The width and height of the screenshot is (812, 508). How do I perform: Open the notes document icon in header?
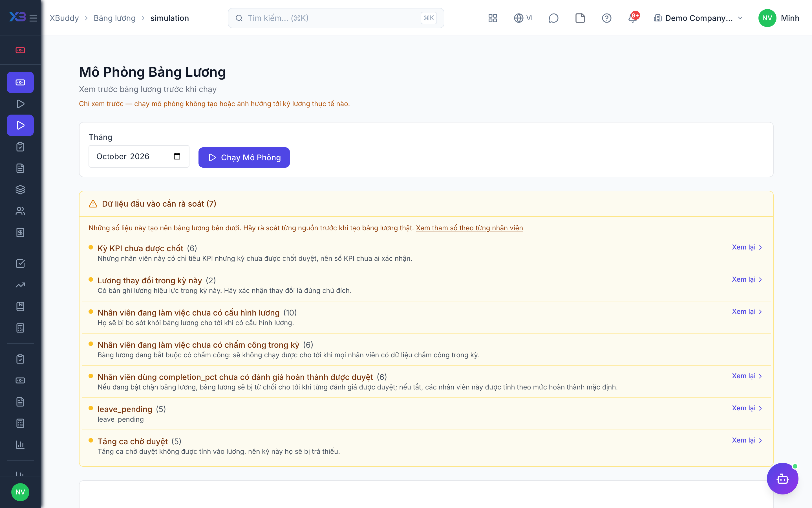[x=580, y=18]
